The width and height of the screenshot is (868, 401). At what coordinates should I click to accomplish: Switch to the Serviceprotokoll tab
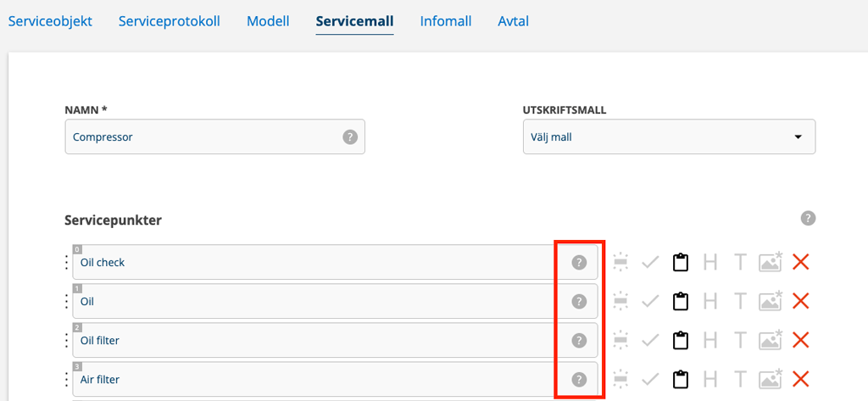pyautogui.click(x=170, y=21)
